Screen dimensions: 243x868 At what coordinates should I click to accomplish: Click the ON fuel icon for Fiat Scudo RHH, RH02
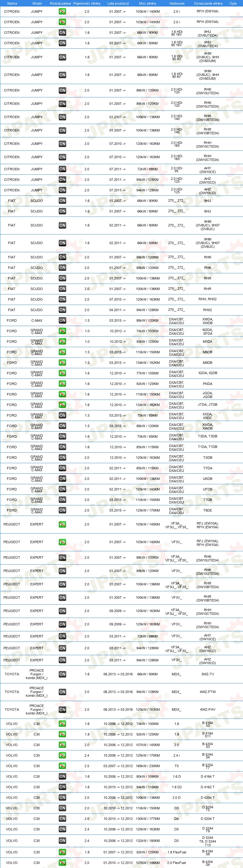coord(62,299)
